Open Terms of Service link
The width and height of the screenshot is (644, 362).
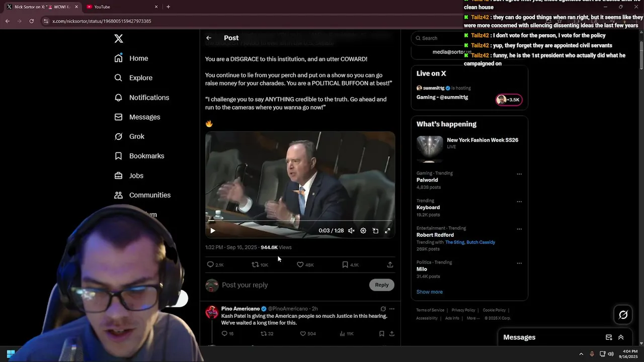coord(430,310)
